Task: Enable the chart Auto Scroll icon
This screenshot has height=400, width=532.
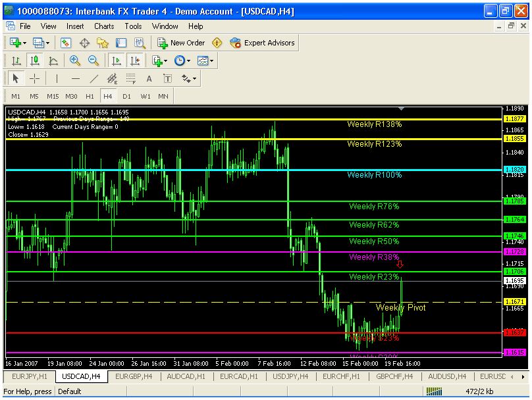Action: [x=117, y=61]
